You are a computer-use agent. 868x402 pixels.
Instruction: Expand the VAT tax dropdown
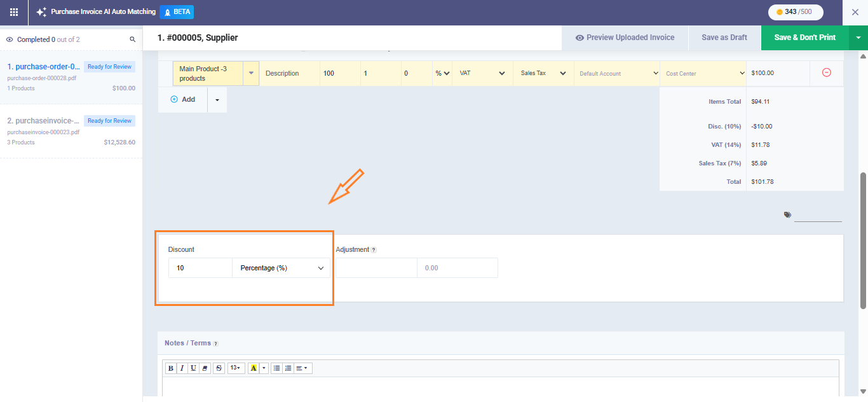[482, 74]
